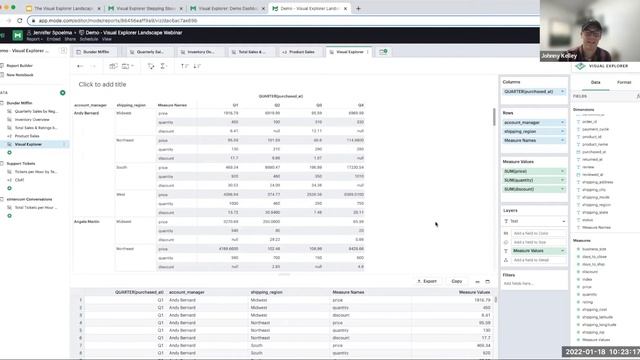Open the Embed menu item
The width and height of the screenshot is (640, 360).
click(x=53, y=39)
